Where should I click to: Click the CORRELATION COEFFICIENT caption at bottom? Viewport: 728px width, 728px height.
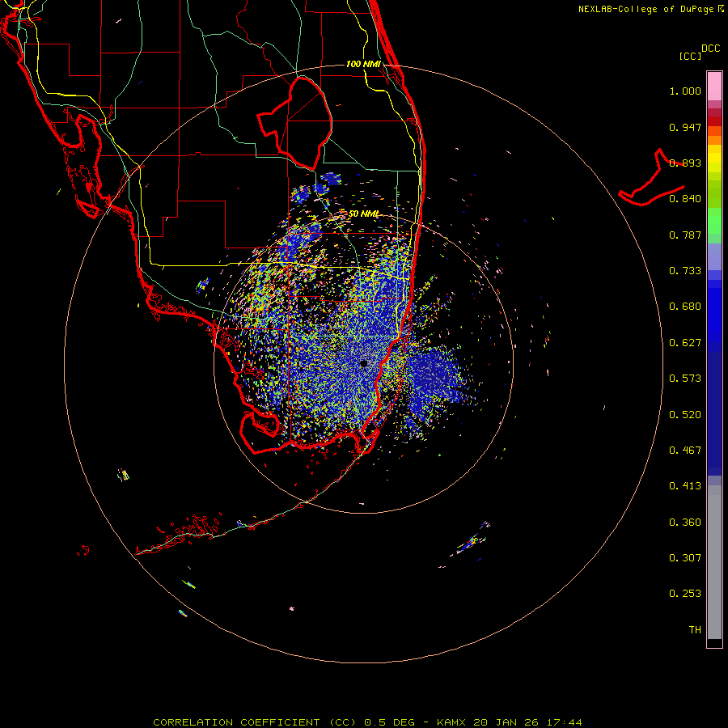367,722
